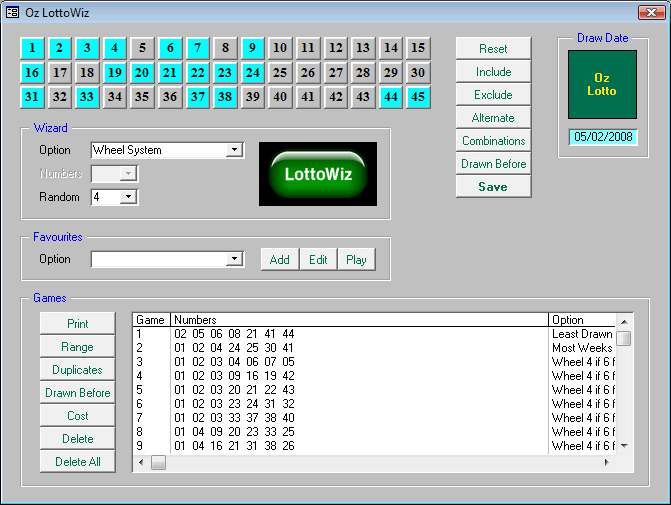Click Drawn Before in Games panel
This screenshot has height=505, width=671.
tap(77, 393)
